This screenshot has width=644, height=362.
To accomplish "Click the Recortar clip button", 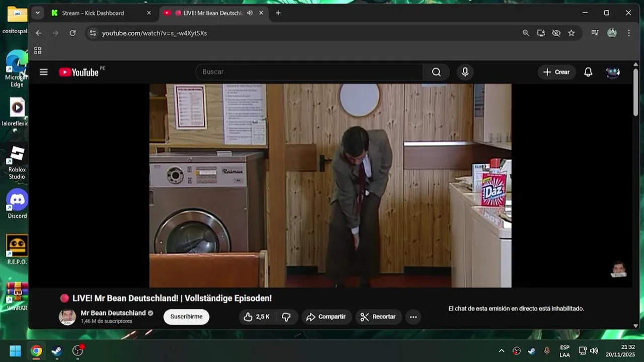I will pos(378,317).
